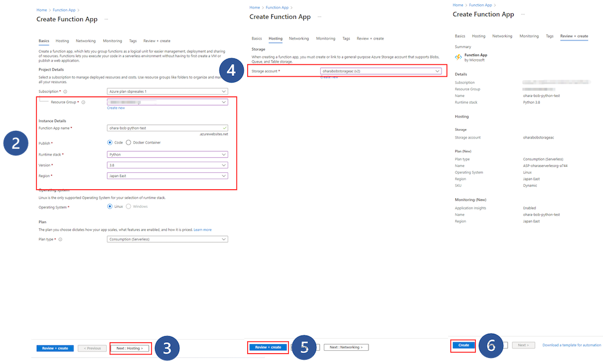
Task: Open Download a template for automation link
Action: point(572,345)
